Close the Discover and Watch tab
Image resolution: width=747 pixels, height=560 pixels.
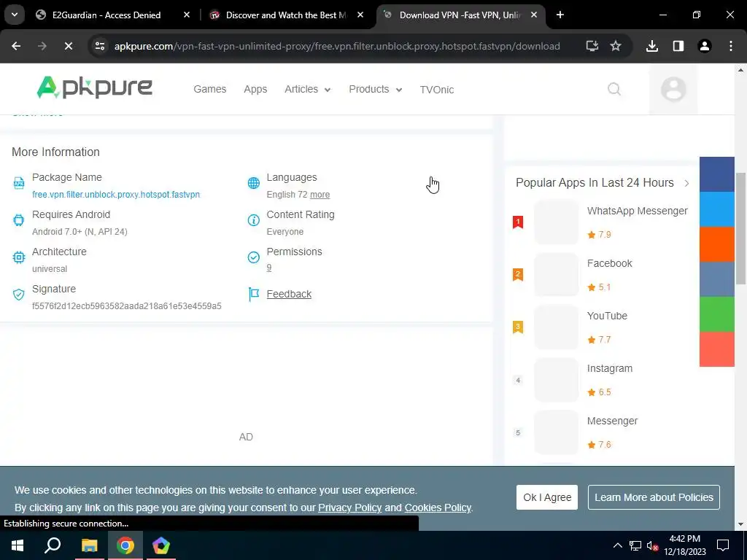point(360,15)
